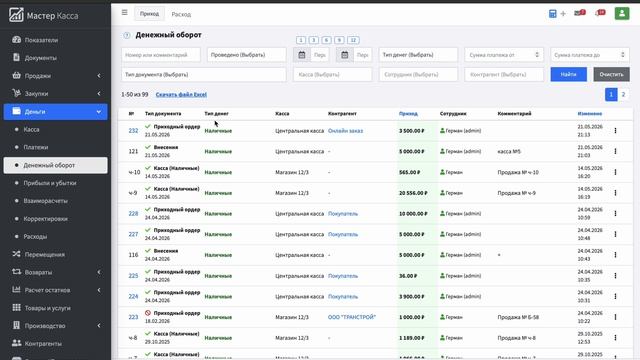Open row 224 actions menu dots

pyautogui.click(x=615, y=296)
